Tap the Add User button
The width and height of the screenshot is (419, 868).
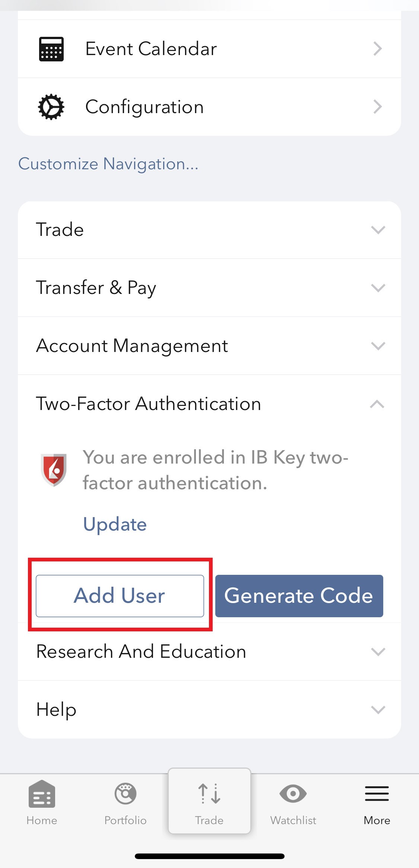pyautogui.click(x=120, y=596)
